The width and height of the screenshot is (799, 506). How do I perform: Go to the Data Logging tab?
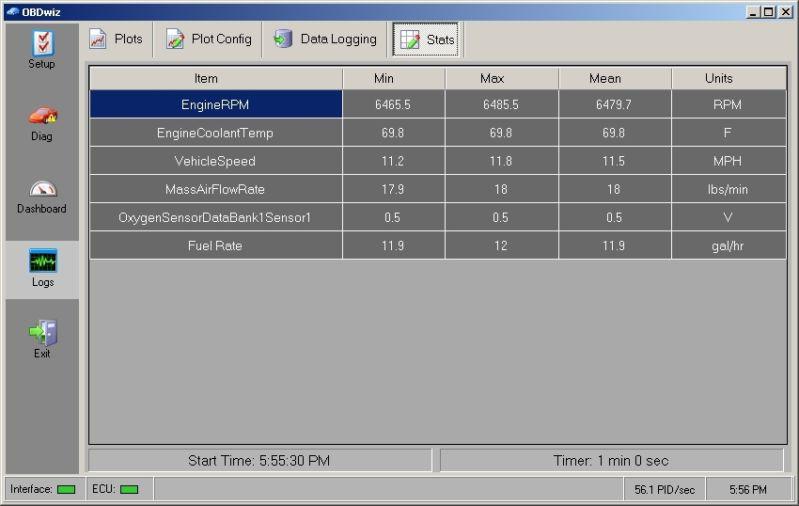325,40
